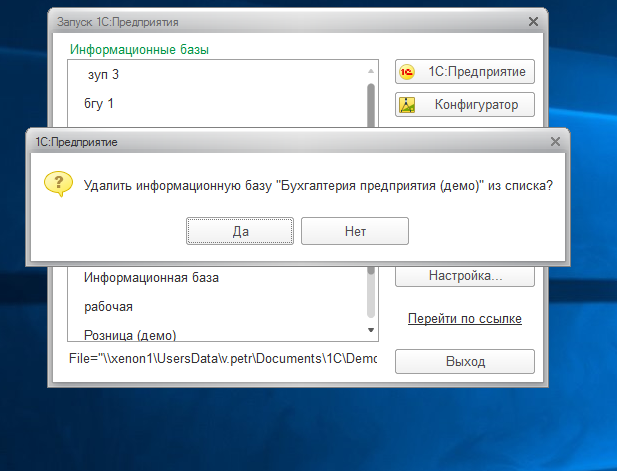Open Конфигуратор from the launcher window
The width and height of the screenshot is (617, 471).
[465, 105]
